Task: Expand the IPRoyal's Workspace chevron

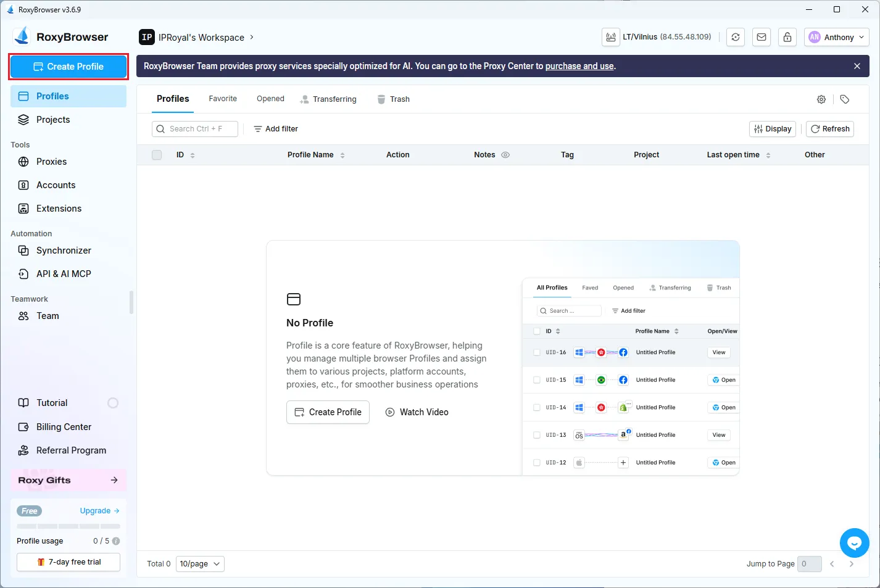Action: point(251,37)
